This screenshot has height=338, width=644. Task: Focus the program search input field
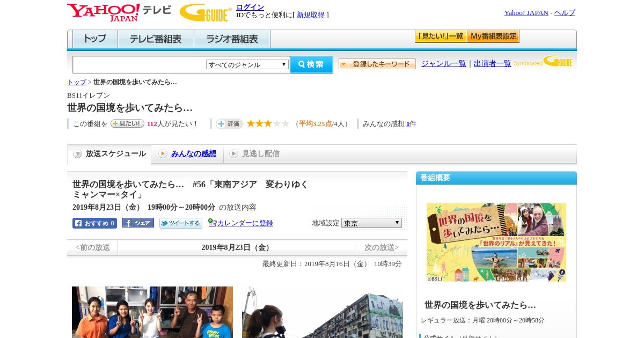coord(139,64)
